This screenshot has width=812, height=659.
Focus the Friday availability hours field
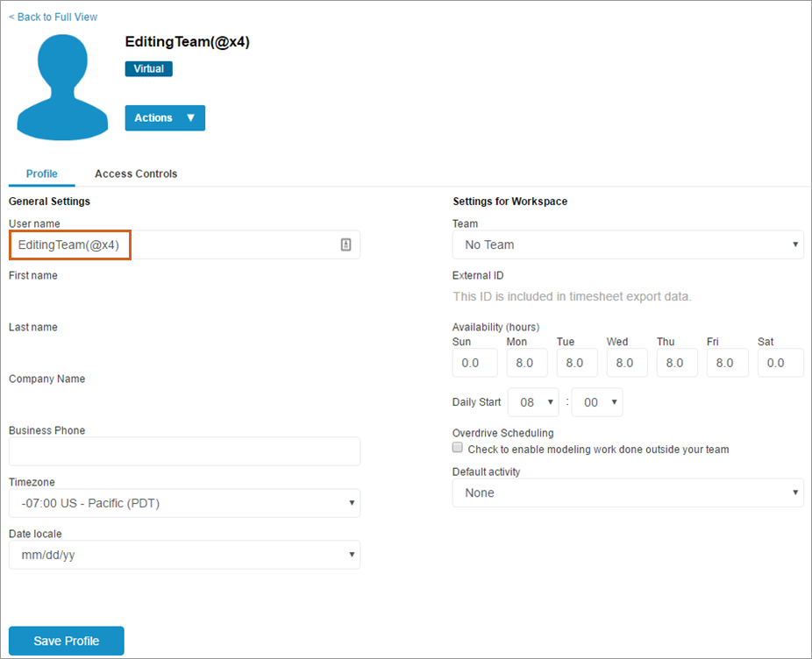coord(728,363)
